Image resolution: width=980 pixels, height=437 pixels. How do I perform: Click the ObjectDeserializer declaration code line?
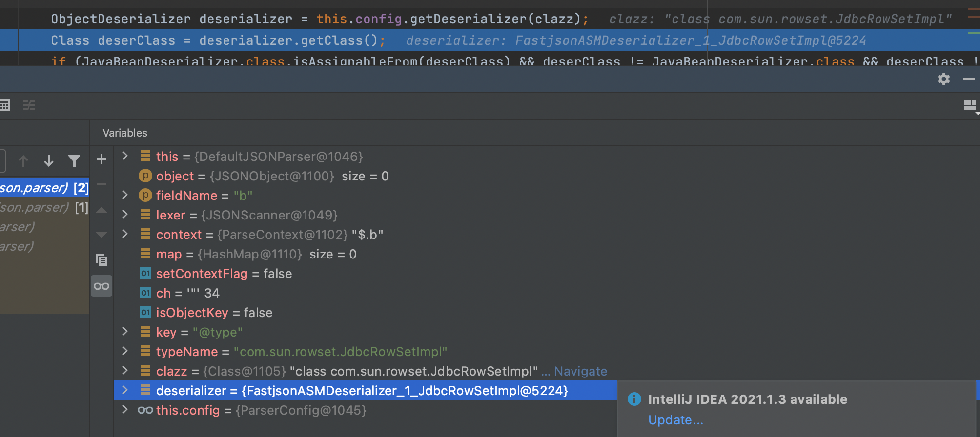[x=320, y=19]
